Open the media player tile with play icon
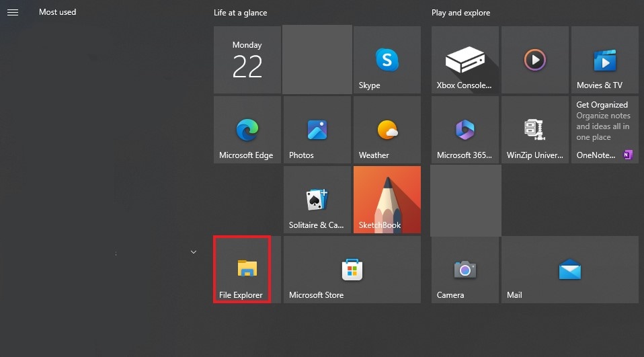 tap(534, 60)
